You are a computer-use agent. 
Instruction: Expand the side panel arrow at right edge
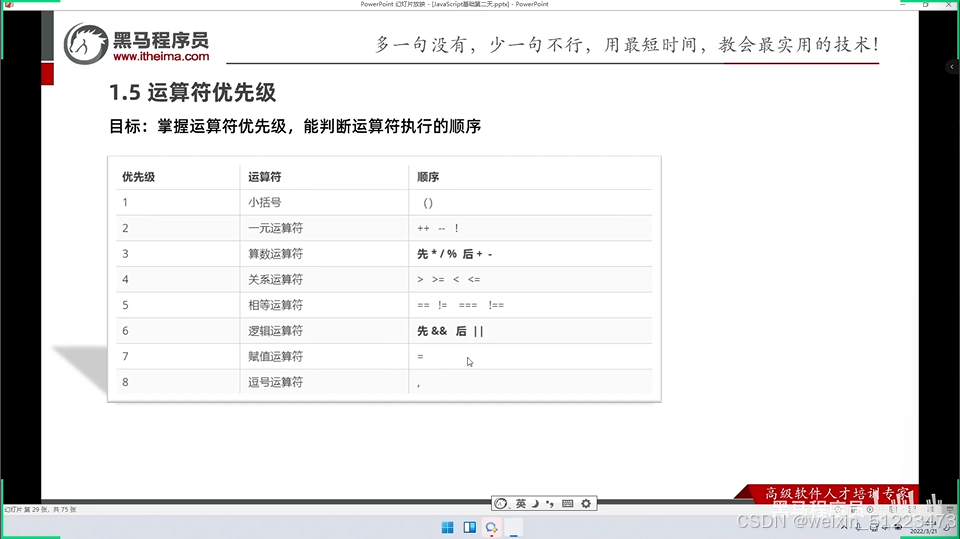pyautogui.click(x=951, y=66)
